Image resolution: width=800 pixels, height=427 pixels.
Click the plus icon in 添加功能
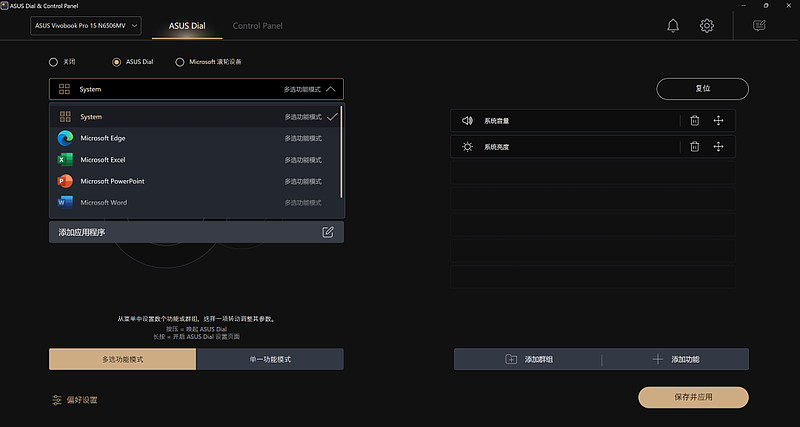tap(658, 359)
